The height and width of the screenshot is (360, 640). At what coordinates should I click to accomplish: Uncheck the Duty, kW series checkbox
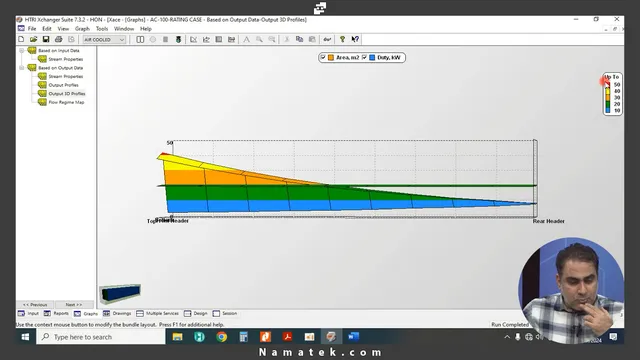tap(364, 58)
